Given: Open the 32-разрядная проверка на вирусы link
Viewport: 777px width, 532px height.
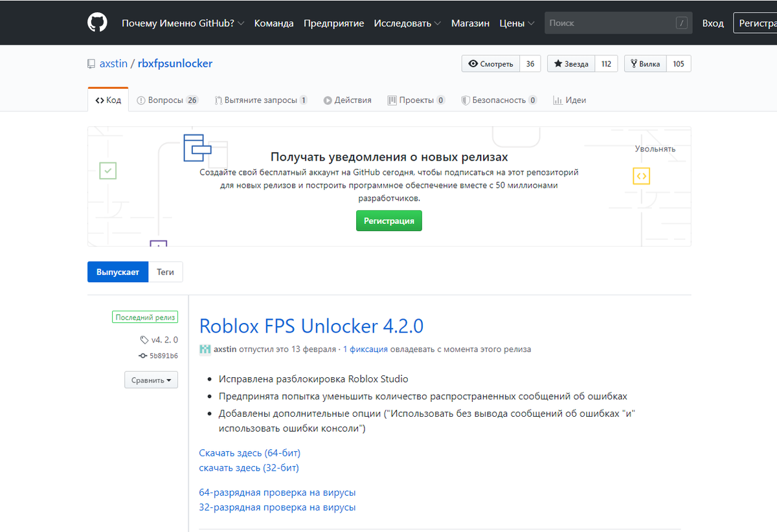Looking at the screenshot, I should click(x=278, y=507).
